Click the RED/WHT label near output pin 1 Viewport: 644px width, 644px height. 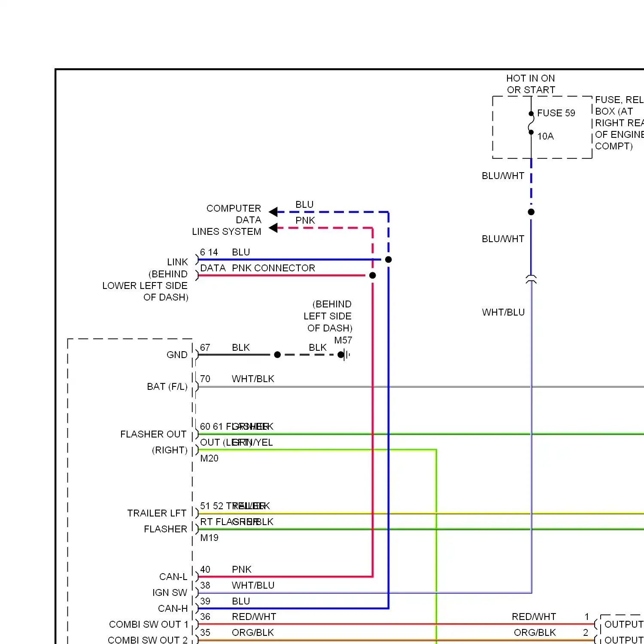[x=534, y=617]
